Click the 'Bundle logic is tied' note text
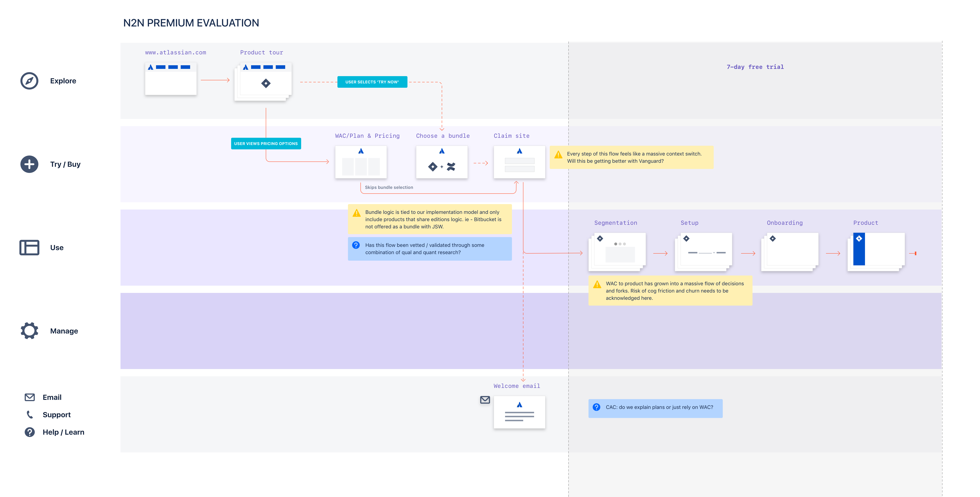The width and height of the screenshot is (980, 497). tap(433, 219)
